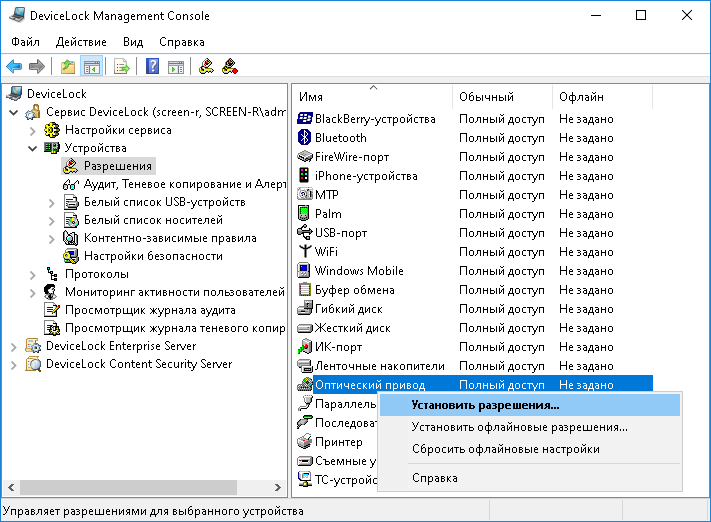Image resolution: width=711 pixels, height=522 pixels.
Task: Select the WiFi device entry
Action: pos(326,252)
